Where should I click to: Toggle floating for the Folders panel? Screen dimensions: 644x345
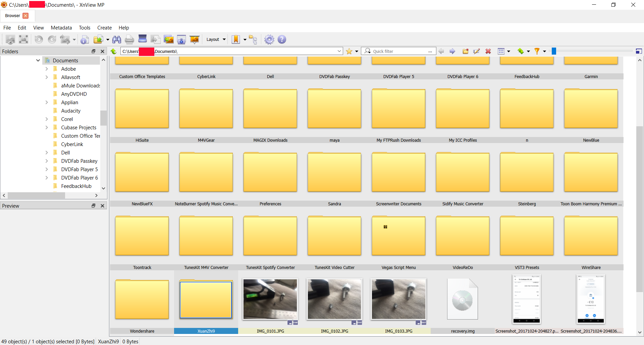[x=94, y=51]
